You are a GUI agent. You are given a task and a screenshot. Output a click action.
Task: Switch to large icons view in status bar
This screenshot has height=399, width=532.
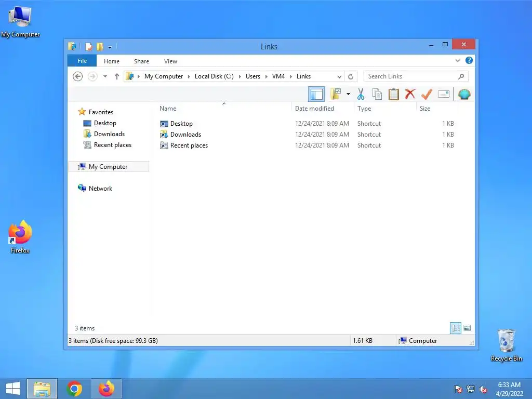tap(467, 328)
